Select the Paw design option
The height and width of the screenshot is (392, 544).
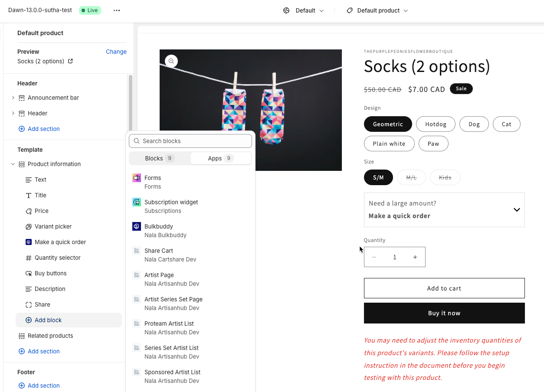tap(433, 144)
